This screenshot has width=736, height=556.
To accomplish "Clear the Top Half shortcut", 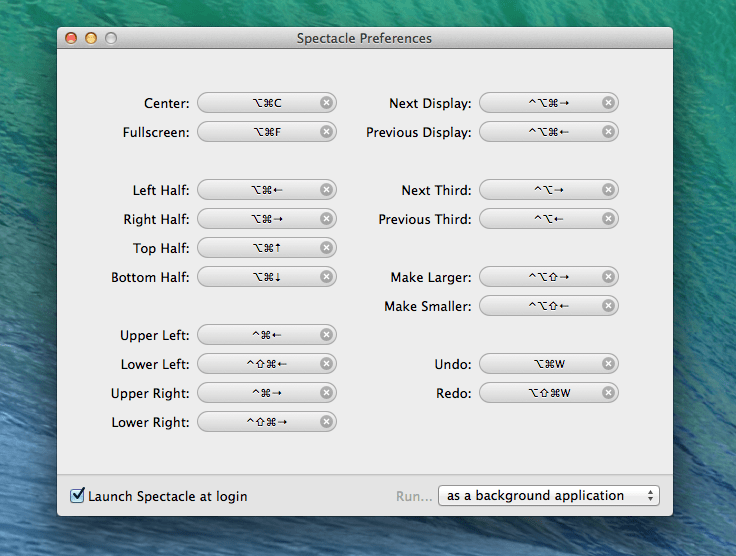I will 326,248.
